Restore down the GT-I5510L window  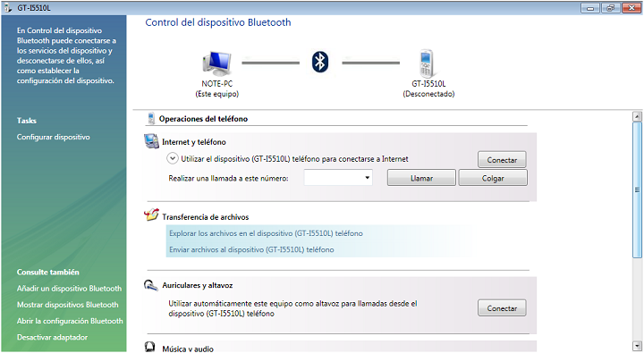(x=611, y=8)
